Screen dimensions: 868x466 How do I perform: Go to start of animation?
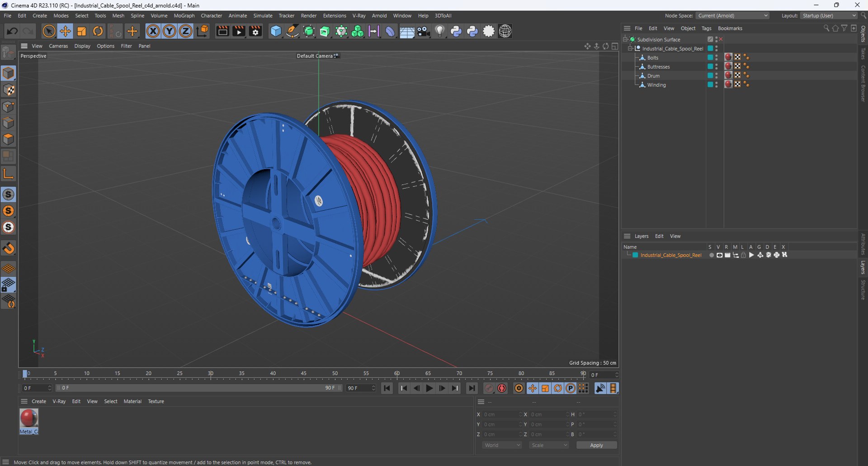coord(387,388)
